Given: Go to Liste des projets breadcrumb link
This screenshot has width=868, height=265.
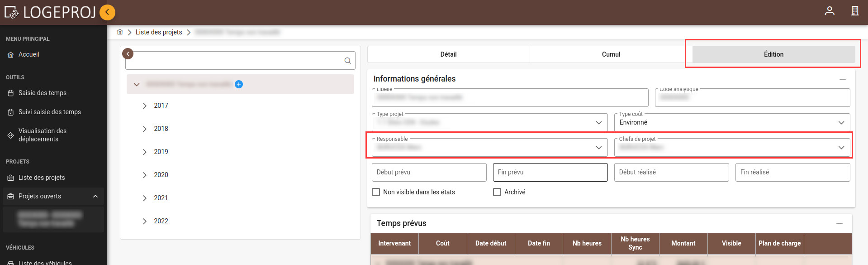Looking at the screenshot, I should point(159,32).
